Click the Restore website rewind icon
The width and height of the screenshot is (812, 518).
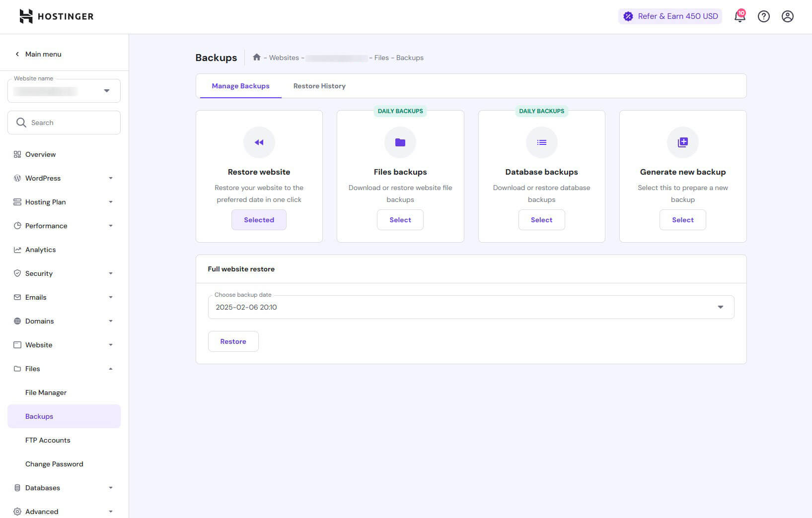click(259, 142)
